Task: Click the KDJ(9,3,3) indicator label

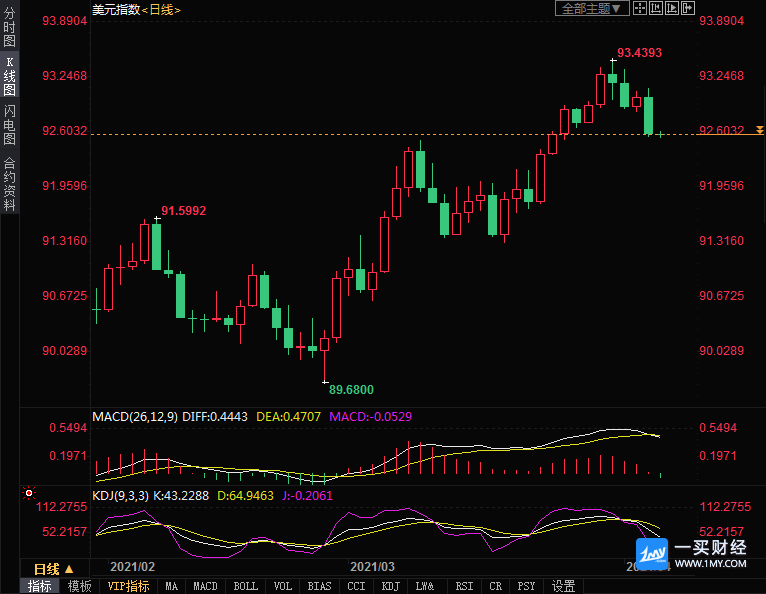Action: point(120,495)
